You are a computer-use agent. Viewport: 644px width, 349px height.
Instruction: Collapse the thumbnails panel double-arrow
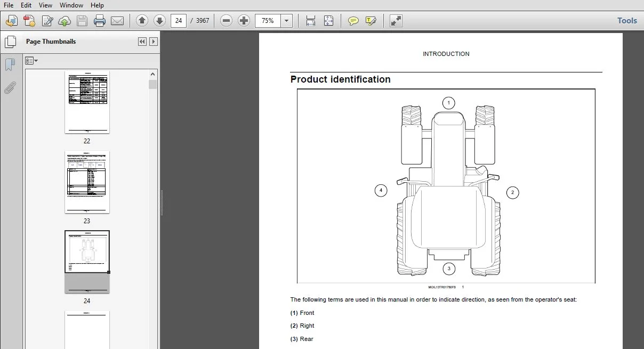[142, 42]
